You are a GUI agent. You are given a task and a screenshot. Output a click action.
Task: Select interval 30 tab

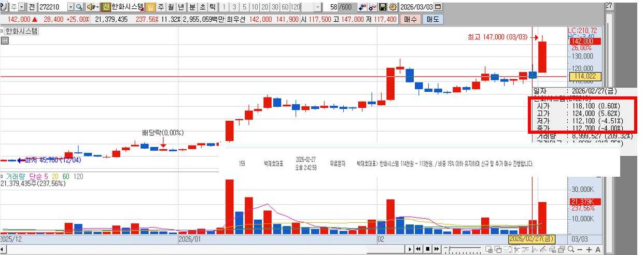tap(275, 7)
